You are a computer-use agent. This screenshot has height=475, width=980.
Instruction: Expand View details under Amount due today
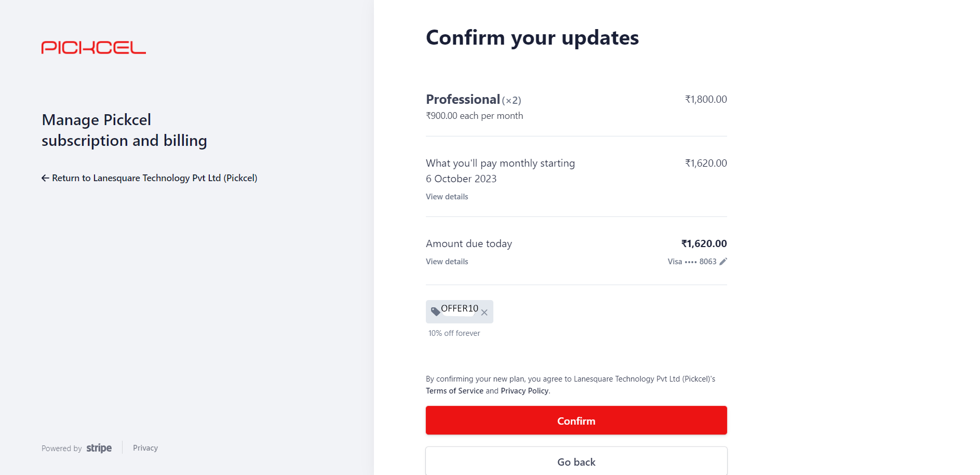(446, 261)
